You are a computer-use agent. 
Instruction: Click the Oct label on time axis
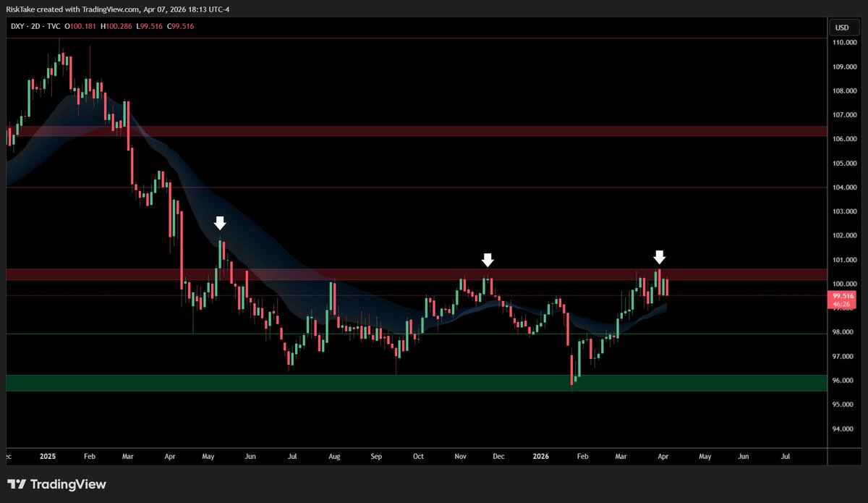[x=419, y=457]
